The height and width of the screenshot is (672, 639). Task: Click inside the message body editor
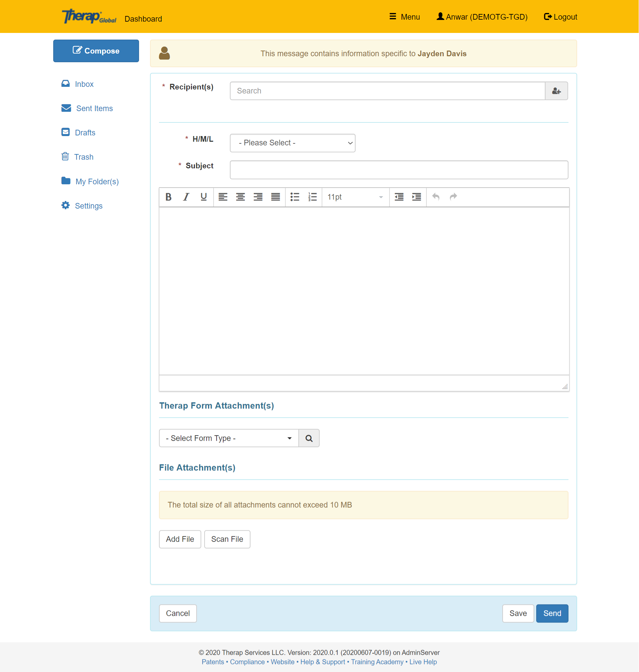(364, 291)
